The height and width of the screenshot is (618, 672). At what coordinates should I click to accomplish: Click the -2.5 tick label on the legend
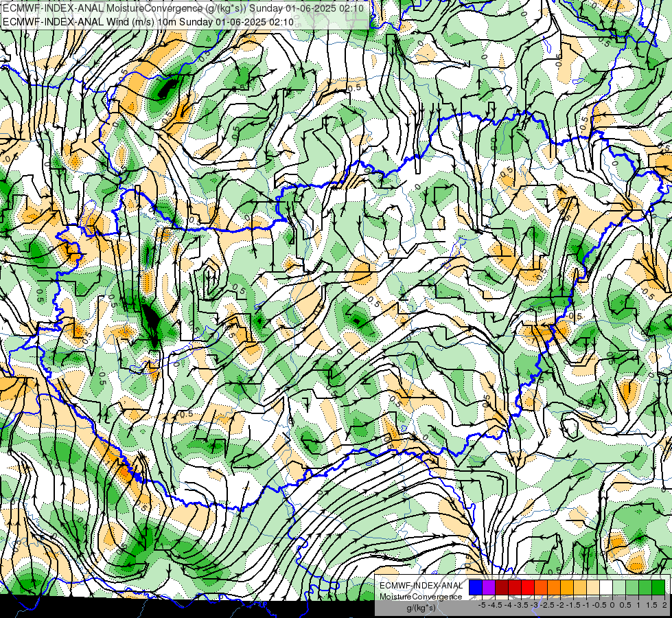(x=547, y=605)
